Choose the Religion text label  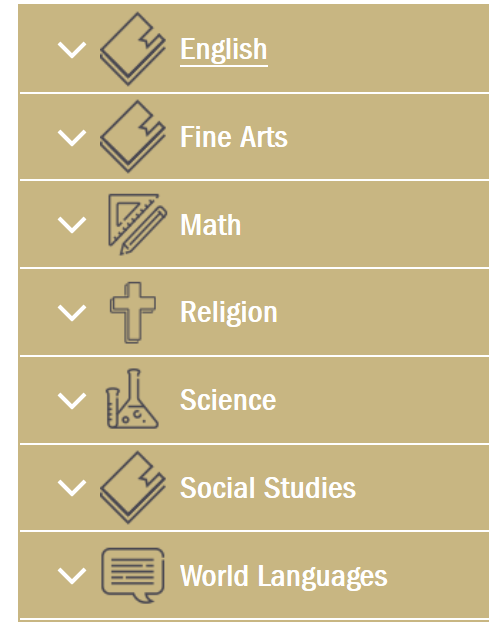click(x=229, y=313)
